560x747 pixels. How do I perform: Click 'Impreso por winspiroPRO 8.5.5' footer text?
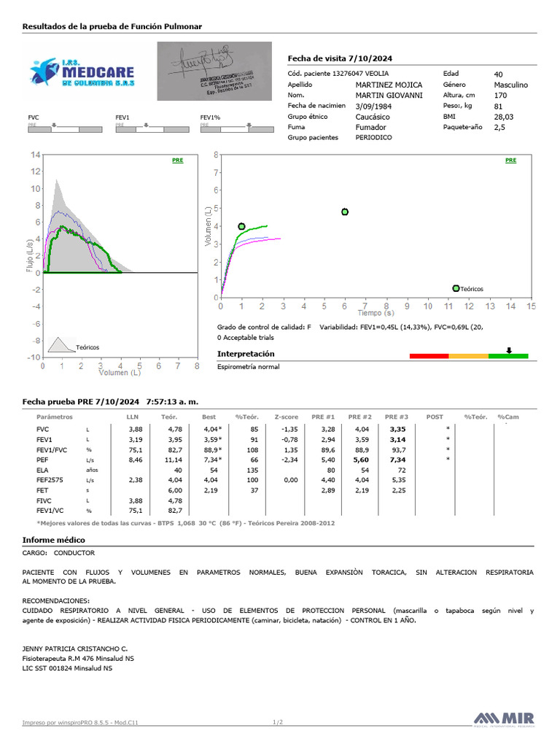click(x=66, y=723)
